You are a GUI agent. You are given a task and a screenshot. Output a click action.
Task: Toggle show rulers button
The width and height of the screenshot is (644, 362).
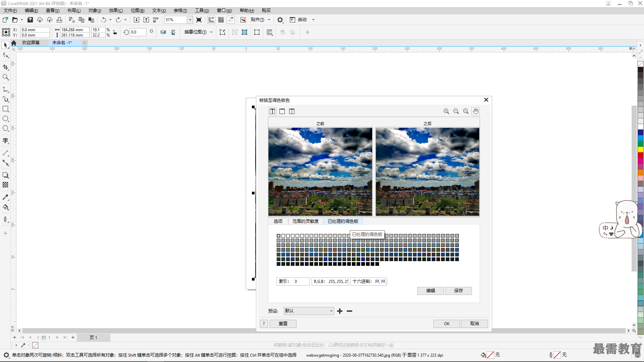211,20
